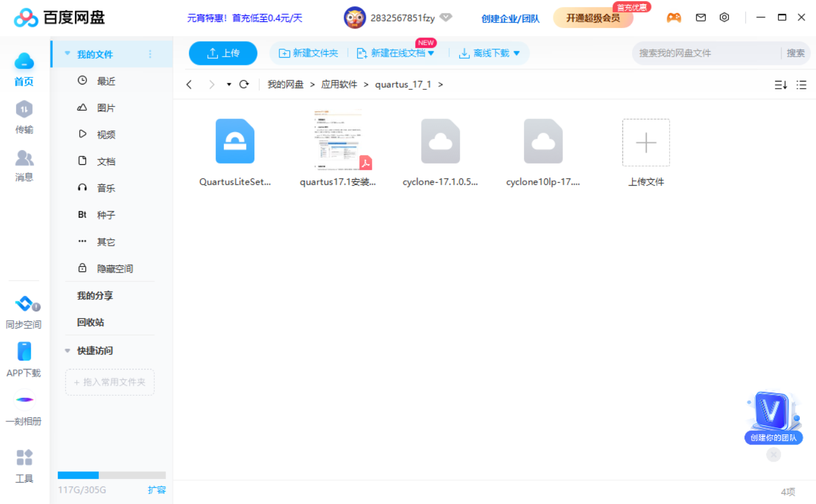Viewport: 816px width, 504px height.
Task: Open the mail envelope icon in title bar
Action: click(x=701, y=18)
